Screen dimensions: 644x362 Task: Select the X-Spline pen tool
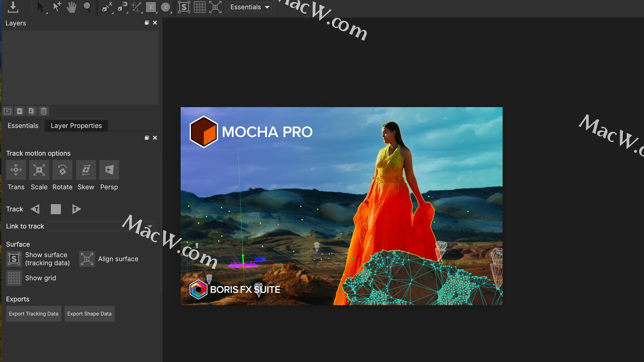[107, 7]
